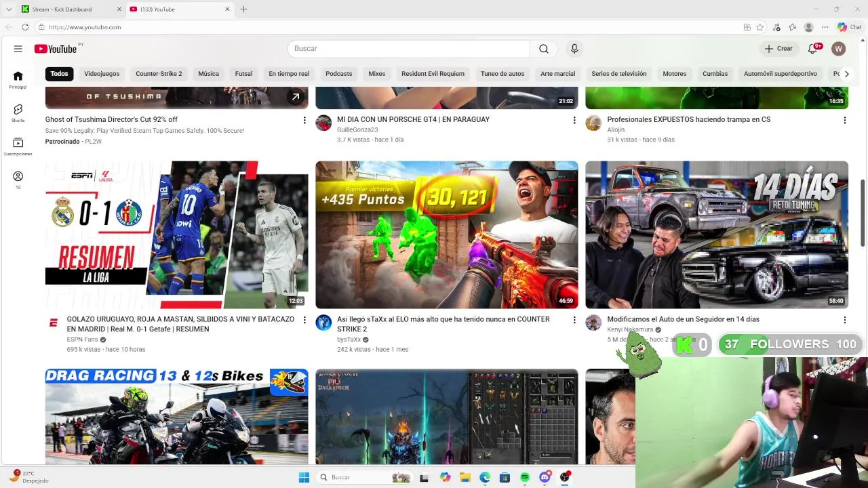The width and height of the screenshot is (868, 488).
Task: Open the 14 Días Reto Tuning thumbnail
Action: click(717, 235)
